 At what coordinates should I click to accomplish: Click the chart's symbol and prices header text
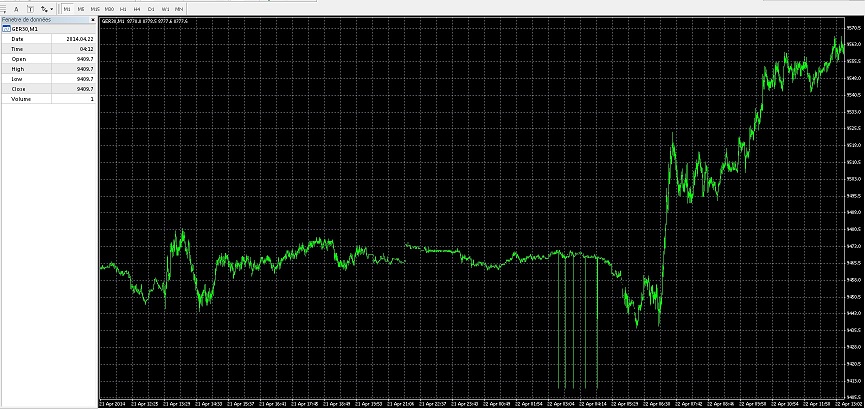143,21
